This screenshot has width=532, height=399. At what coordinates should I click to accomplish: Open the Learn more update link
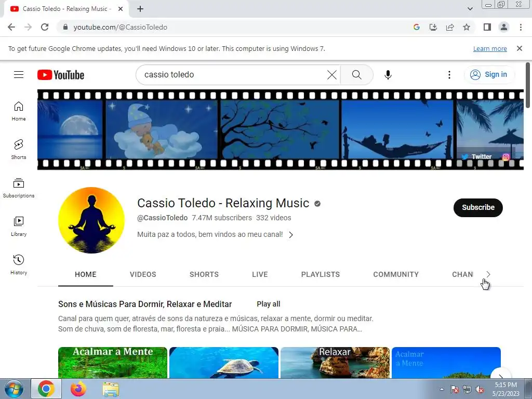click(x=490, y=49)
